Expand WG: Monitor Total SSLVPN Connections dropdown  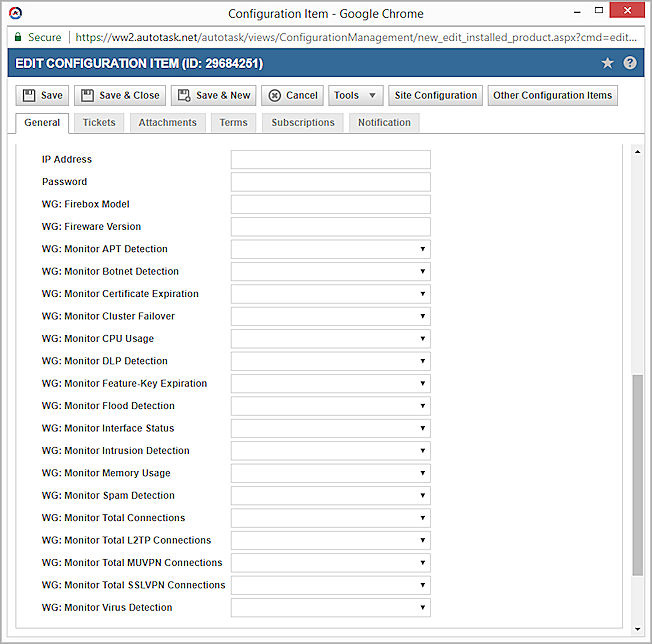[331, 585]
